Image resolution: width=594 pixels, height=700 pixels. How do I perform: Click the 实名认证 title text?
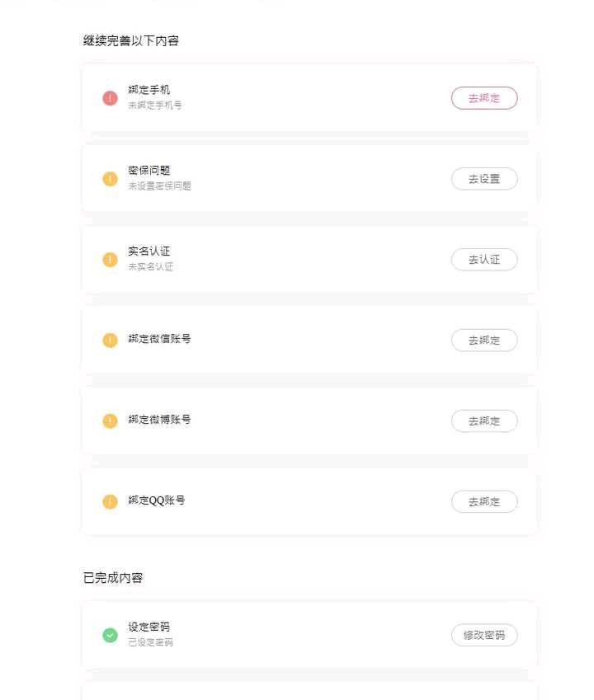(148, 251)
